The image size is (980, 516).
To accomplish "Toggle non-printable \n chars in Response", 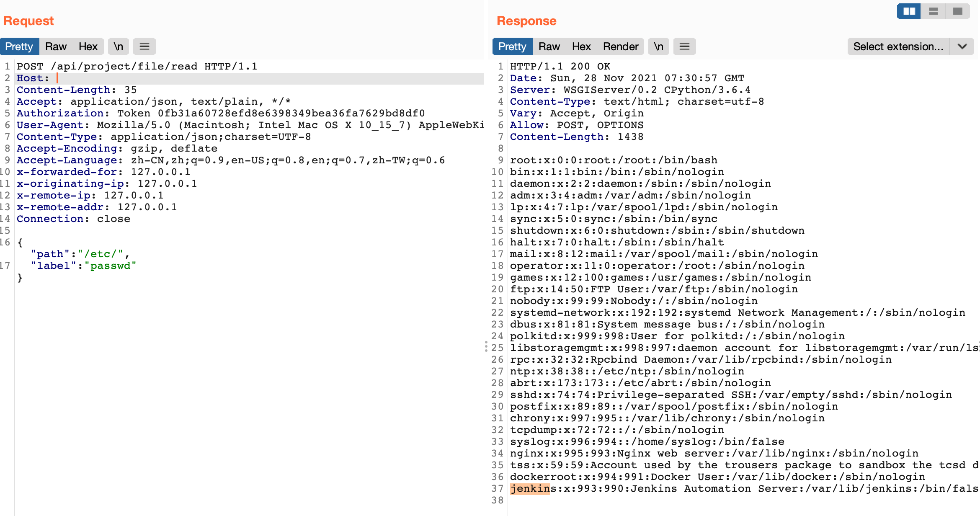I will (x=659, y=46).
